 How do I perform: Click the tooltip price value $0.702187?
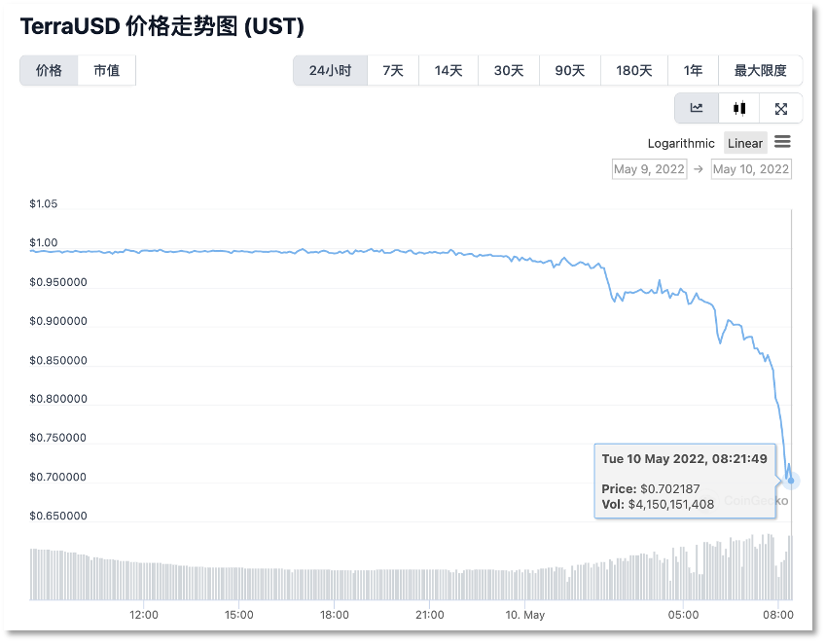tap(669, 488)
